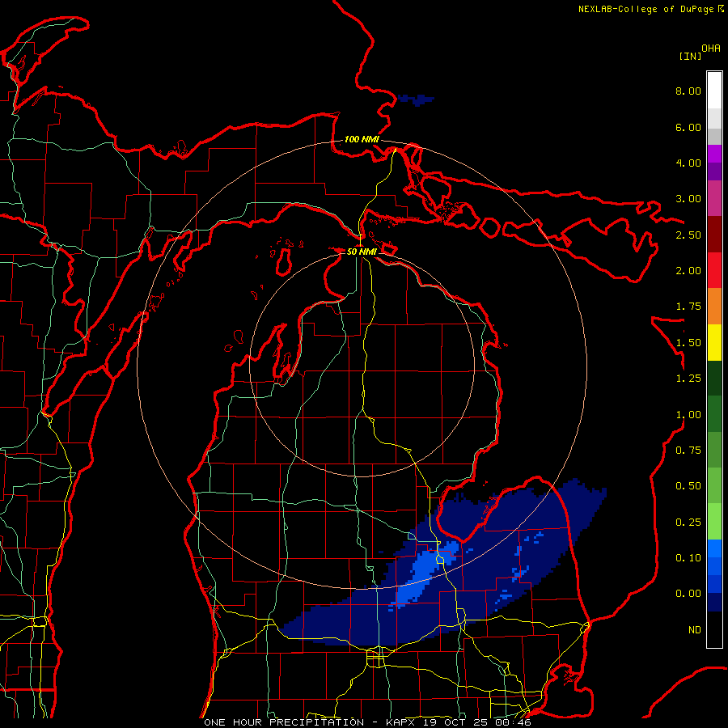Click the light-blue precipitation core on the map
Viewport: 728px width, 728px height.
[x=425, y=575]
